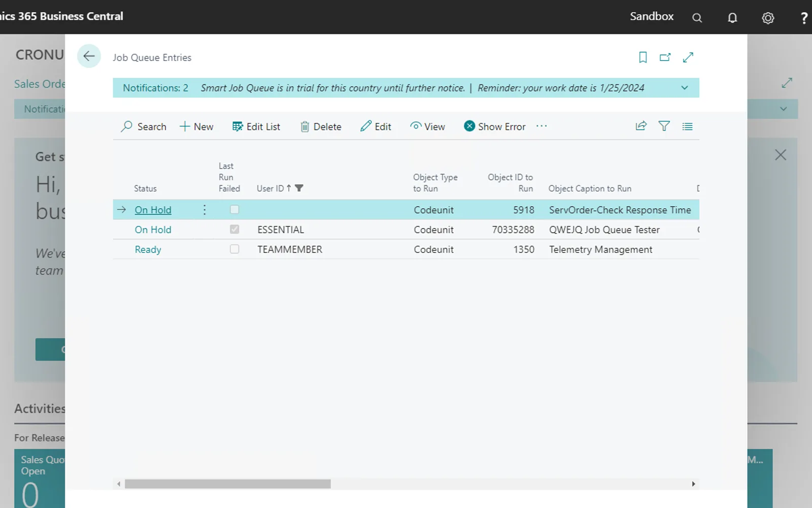
Task: Click Show Error action
Action: click(495, 126)
